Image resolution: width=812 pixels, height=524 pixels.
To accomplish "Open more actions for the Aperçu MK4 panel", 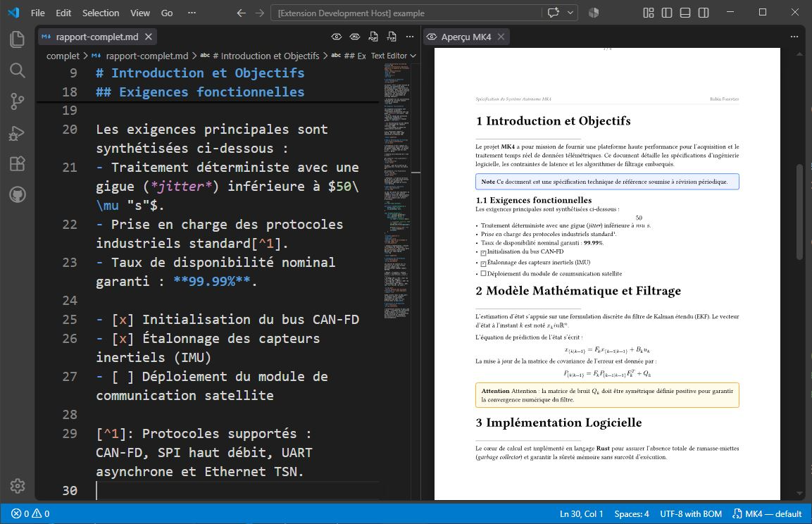I will (x=794, y=37).
